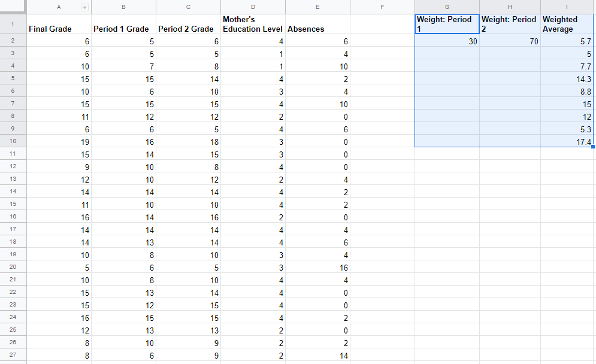Select cell H2 containing 70
This screenshot has width=596, height=364.
tap(510, 41)
